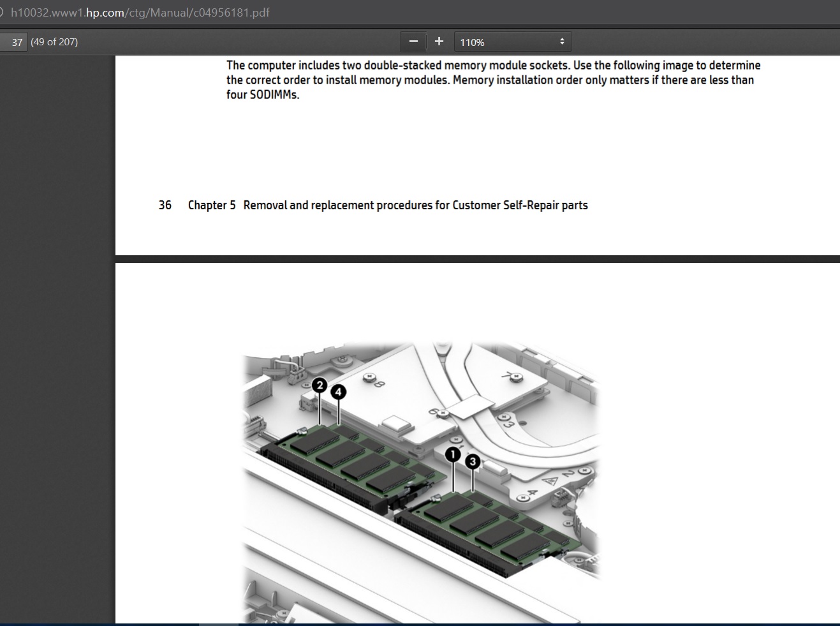This screenshot has height=626, width=840.
Task: Click the '(49 of 207)' page count label
Action: point(54,41)
